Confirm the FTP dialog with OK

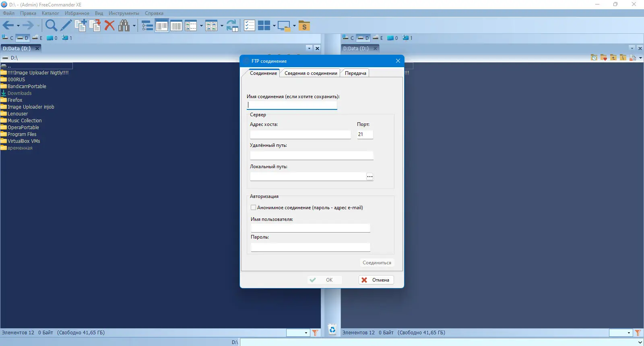click(324, 280)
